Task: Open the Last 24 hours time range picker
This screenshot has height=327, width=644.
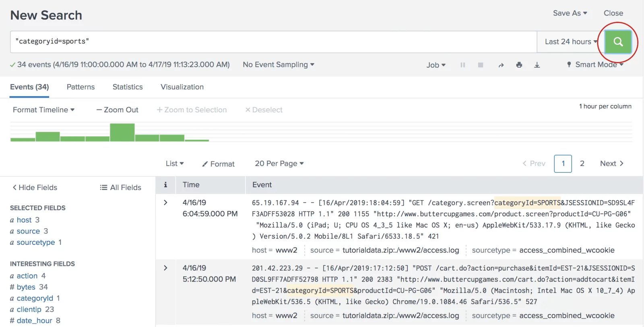Action: click(x=571, y=41)
